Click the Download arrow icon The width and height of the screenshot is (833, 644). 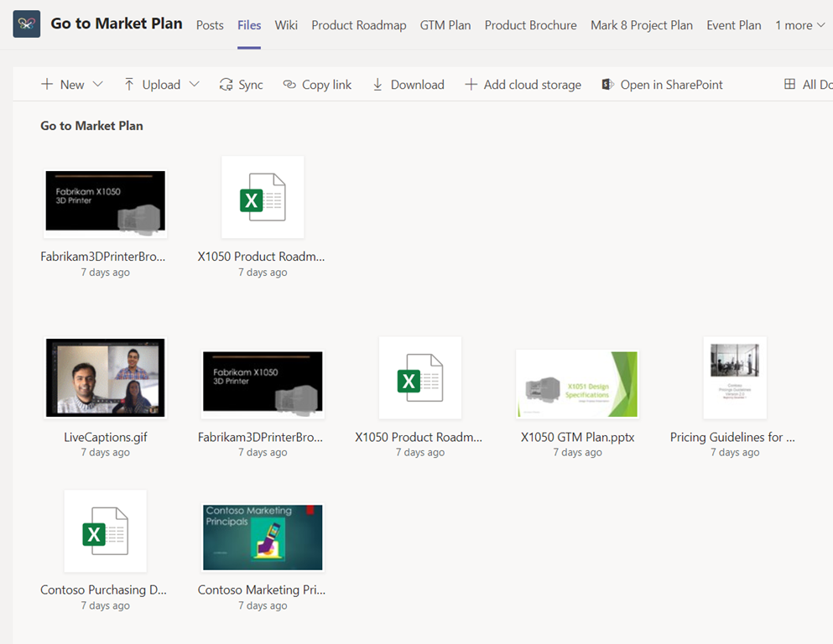click(377, 85)
